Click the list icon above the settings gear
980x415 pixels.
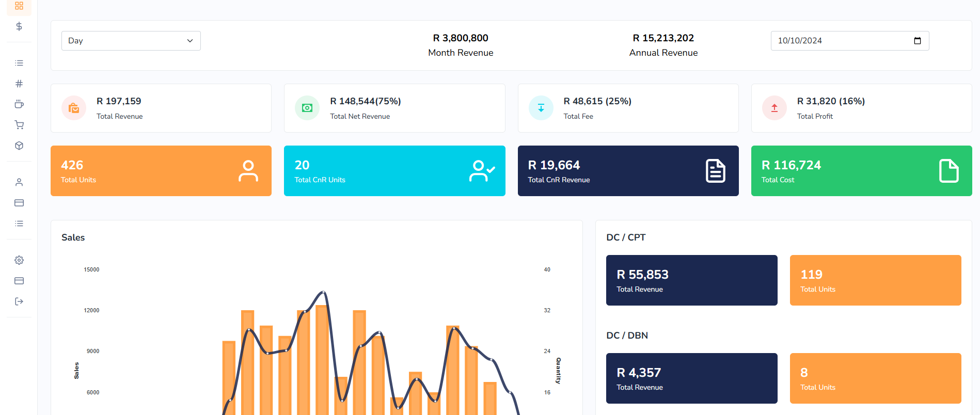(x=19, y=224)
